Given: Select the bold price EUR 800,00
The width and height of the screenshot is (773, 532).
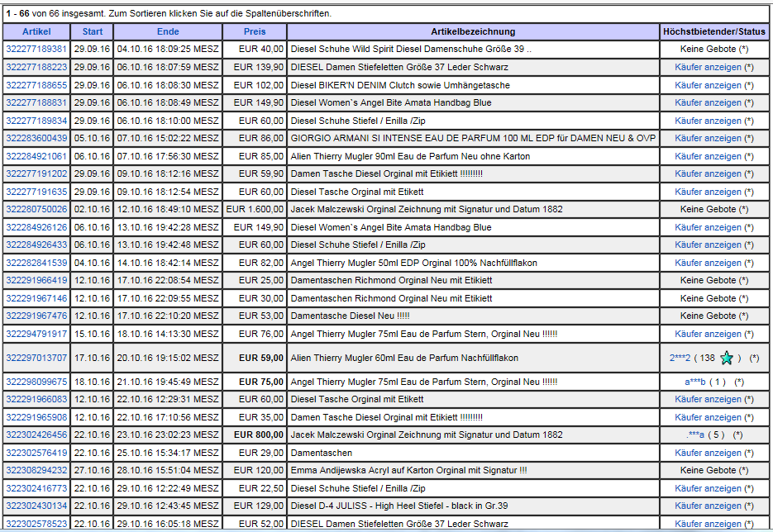Looking at the screenshot, I should 259,435.
